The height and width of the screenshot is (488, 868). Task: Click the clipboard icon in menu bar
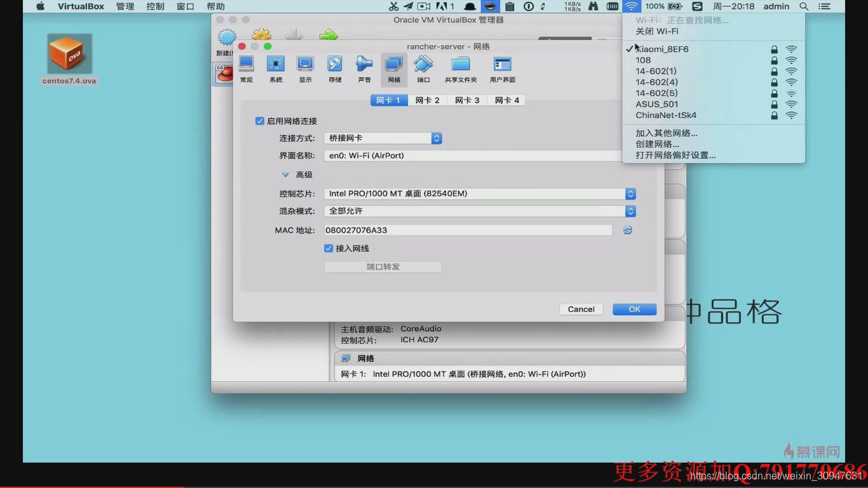tap(510, 6)
